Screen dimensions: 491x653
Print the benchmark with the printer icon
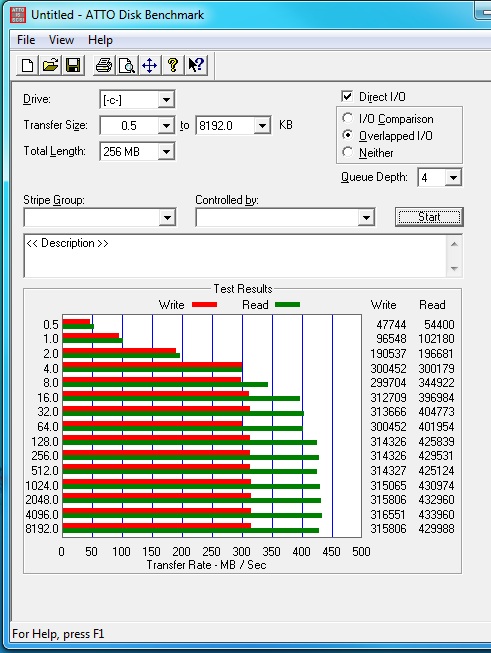[104, 65]
